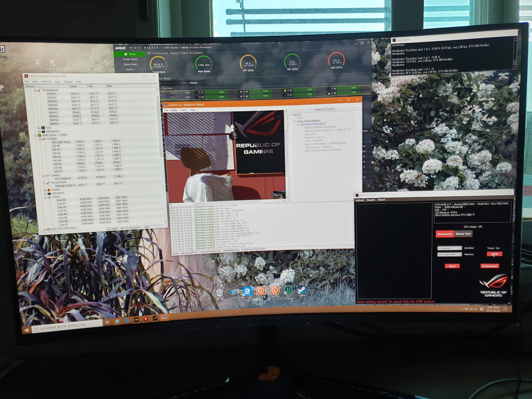Click the STOP button in RealBench
This screenshot has height=399, width=532.
[494, 254]
